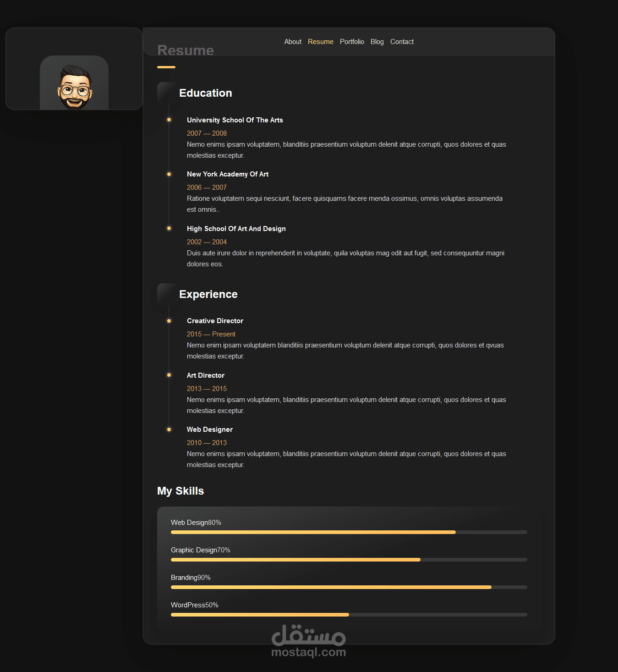Click the Web Designer timeline dot

(169, 430)
